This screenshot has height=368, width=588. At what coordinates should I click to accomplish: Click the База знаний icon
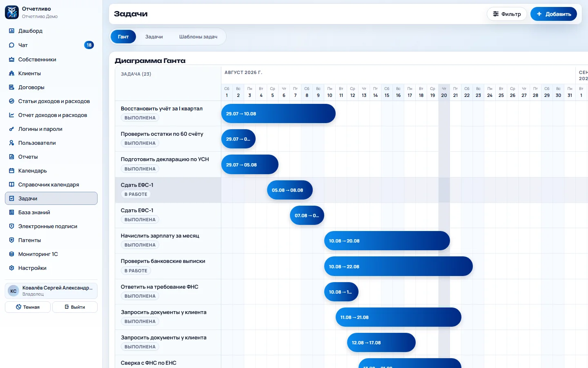pos(11,212)
